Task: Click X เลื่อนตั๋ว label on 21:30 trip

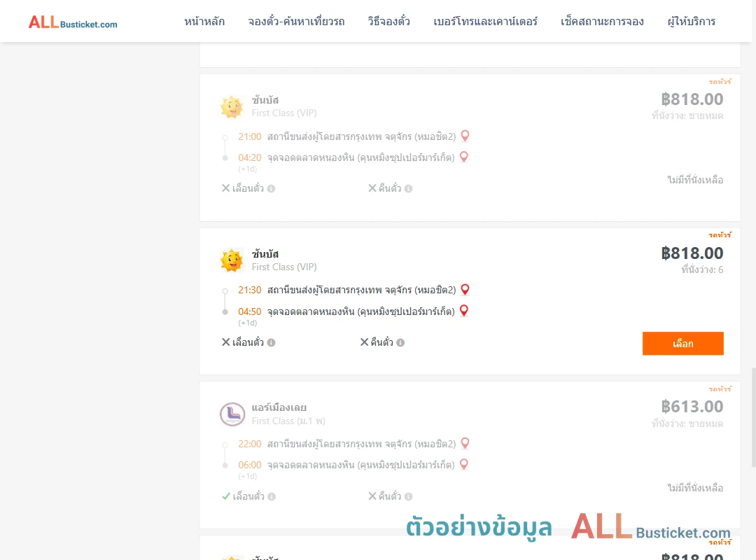Action: coord(242,342)
